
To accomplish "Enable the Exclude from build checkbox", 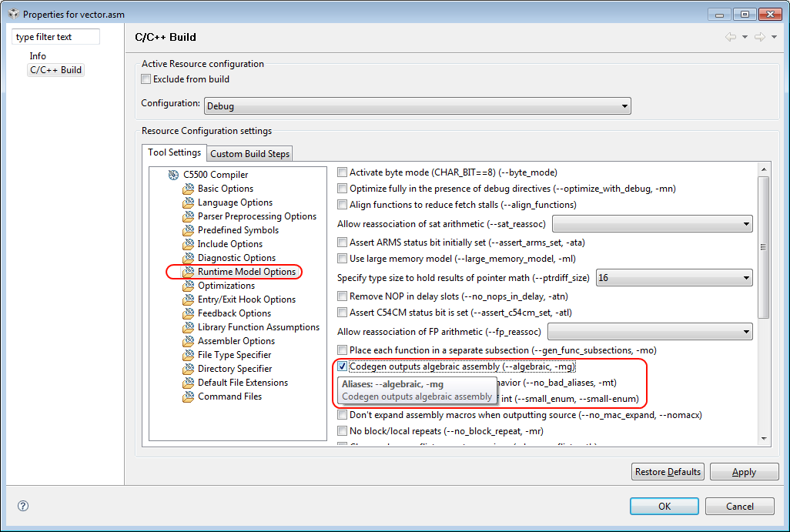I will pos(146,79).
